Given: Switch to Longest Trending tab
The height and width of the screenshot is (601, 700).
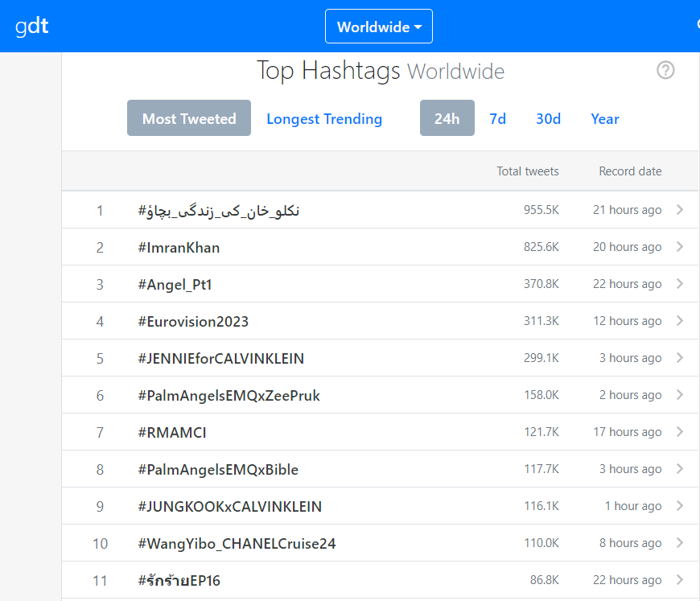Looking at the screenshot, I should [x=324, y=119].
